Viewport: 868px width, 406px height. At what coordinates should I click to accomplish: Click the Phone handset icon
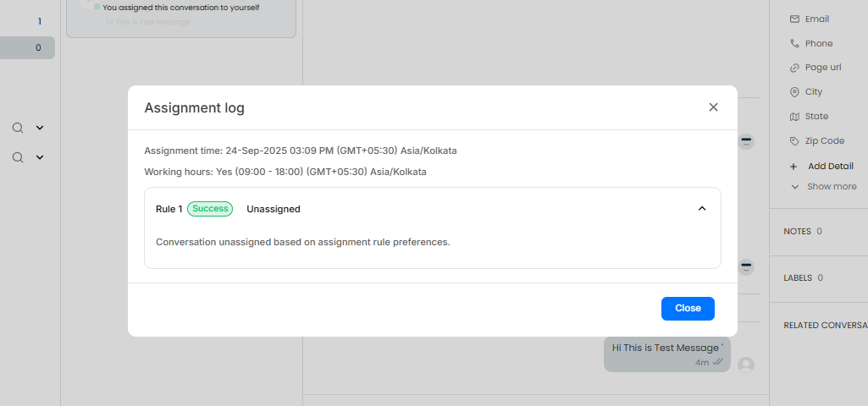tap(794, 43)
